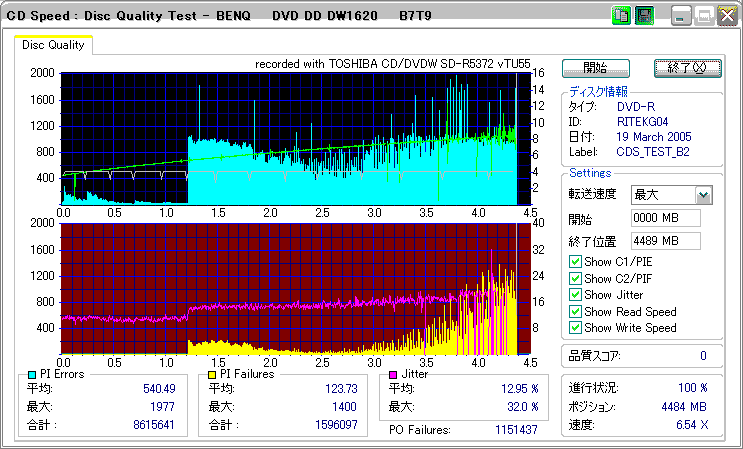Click the 開始 position field 0000 MB
This screenshot has width=743, height=449.
(x=666, y=218)
